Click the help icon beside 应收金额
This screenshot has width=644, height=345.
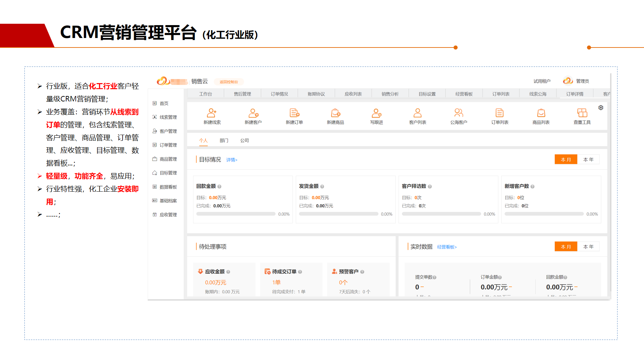(x=228, y=272)
